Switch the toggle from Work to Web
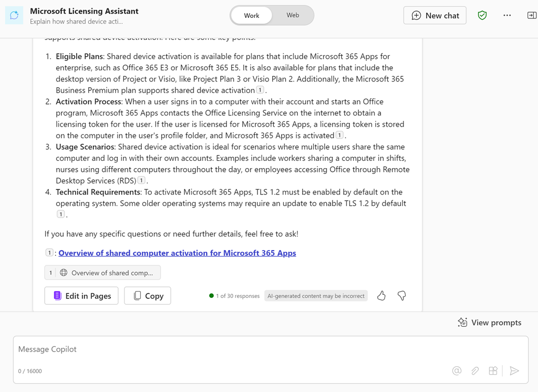This screenshot has height=392, width=538. pos(293,15)
